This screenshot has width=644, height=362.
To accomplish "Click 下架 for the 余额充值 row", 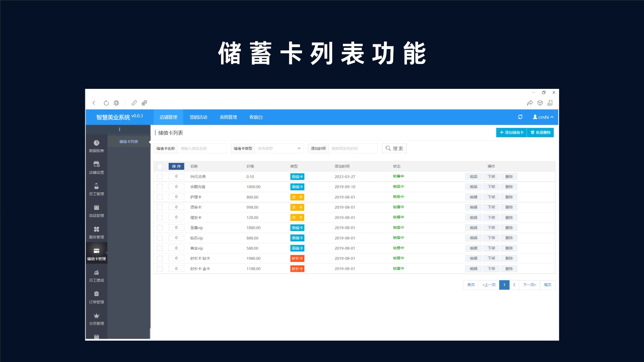I will tap(491, 187).
